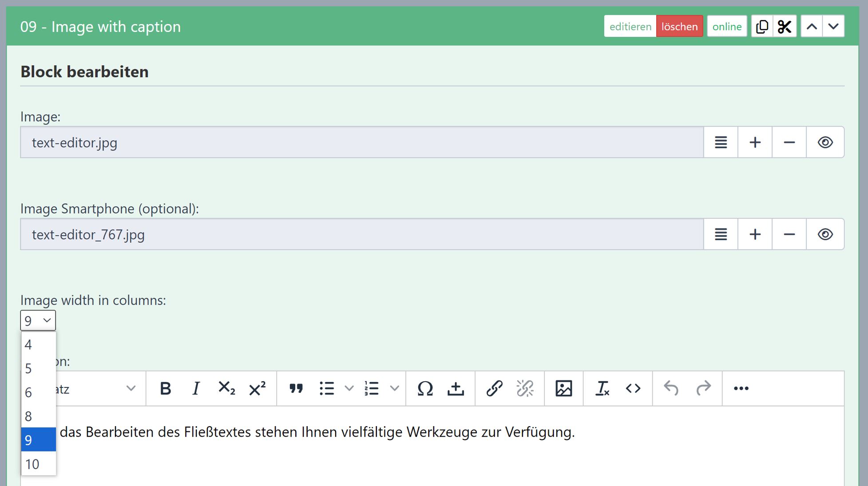Toggle block online status
868x486 pixels.
[726, 27]
